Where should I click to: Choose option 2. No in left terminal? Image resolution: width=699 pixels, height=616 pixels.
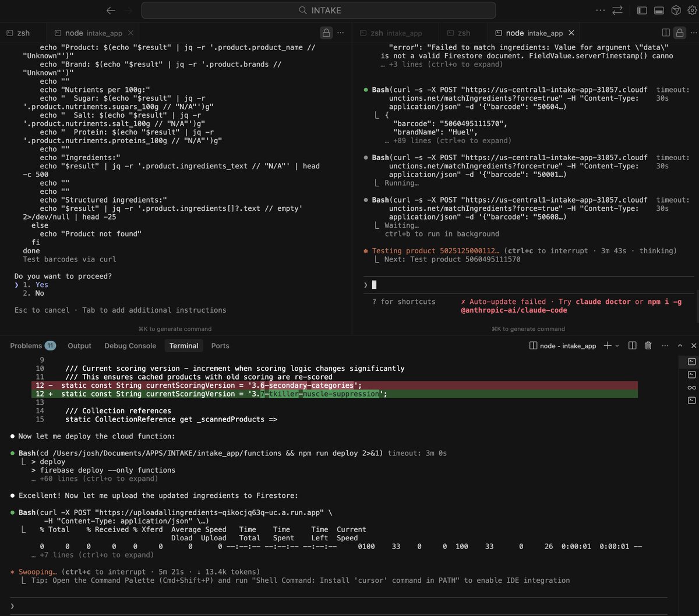(x=34, y=293)
